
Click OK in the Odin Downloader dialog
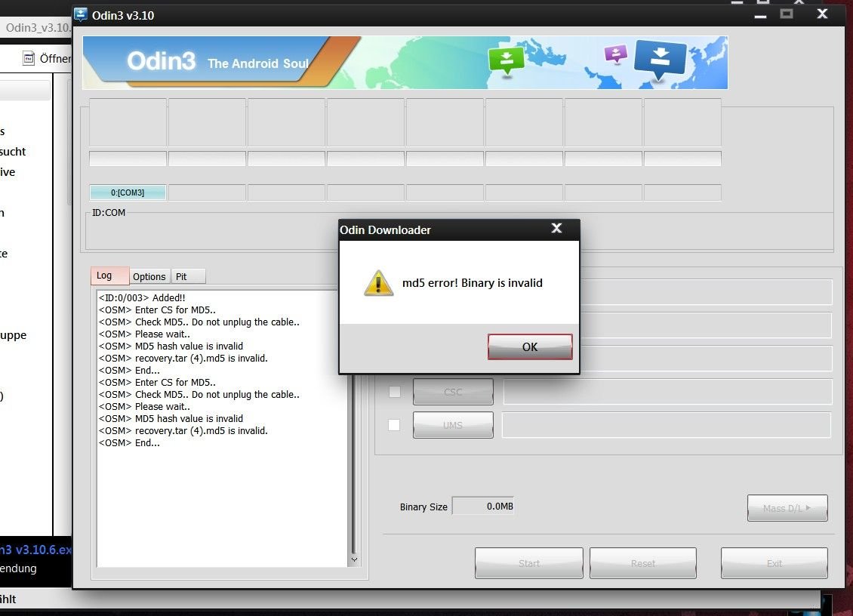pyautogui.click(x=530, y=346)
